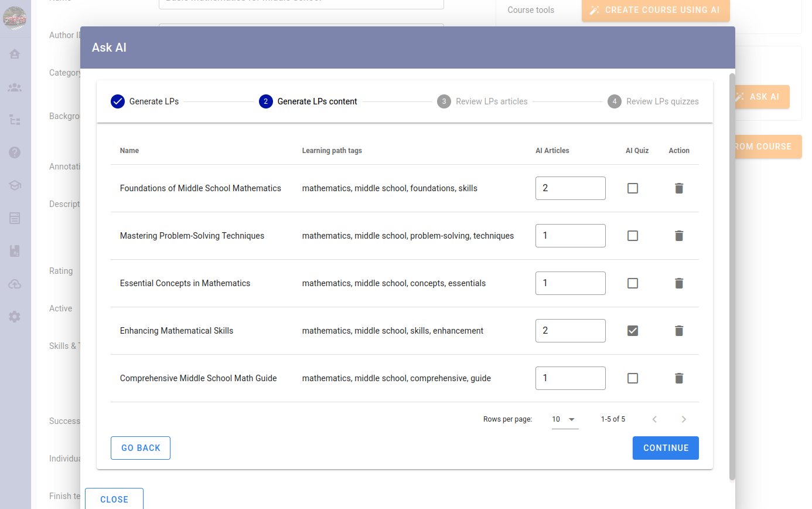812x509 pixels.
Task: Open the settings gear icon in sidebar
Action: pos(15,317)
